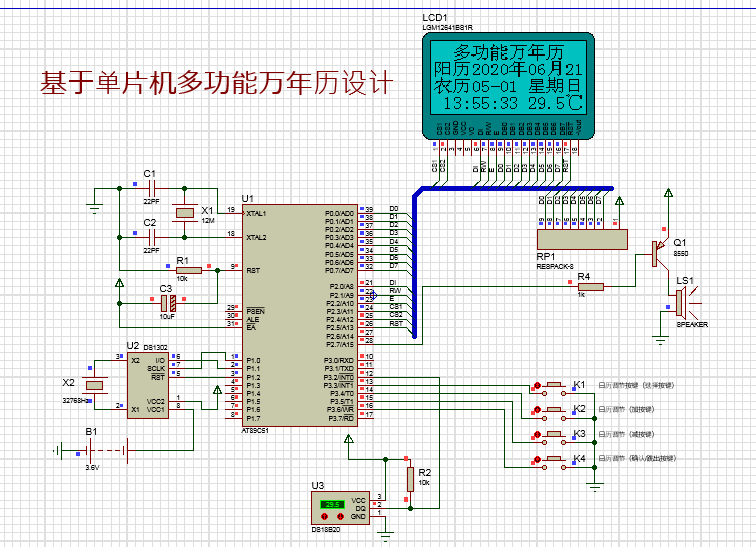Click ground symbol below the speaker

pos(660,339)
